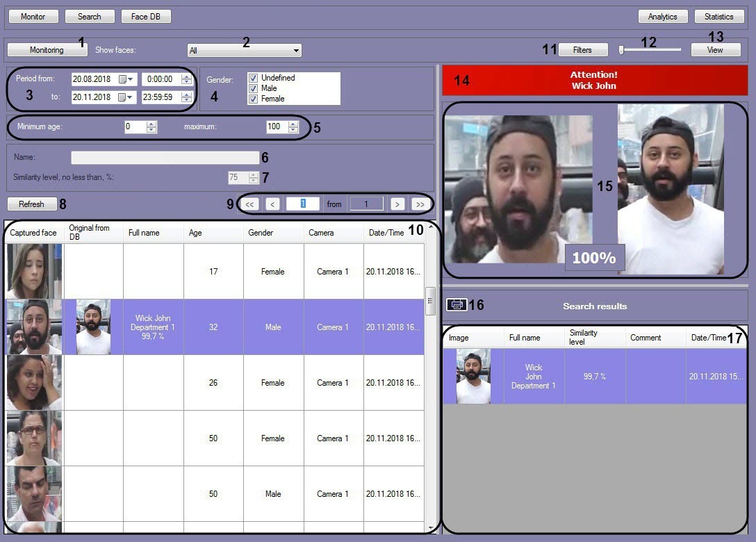
Task: Open calendar for Period to date
Action: click(125, 97)
